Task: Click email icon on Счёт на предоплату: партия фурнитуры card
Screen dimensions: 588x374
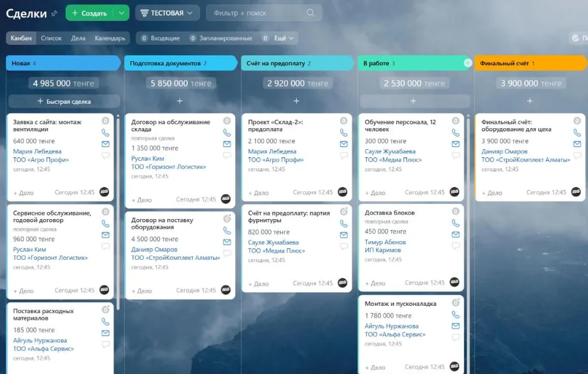Action: point(343,235)
